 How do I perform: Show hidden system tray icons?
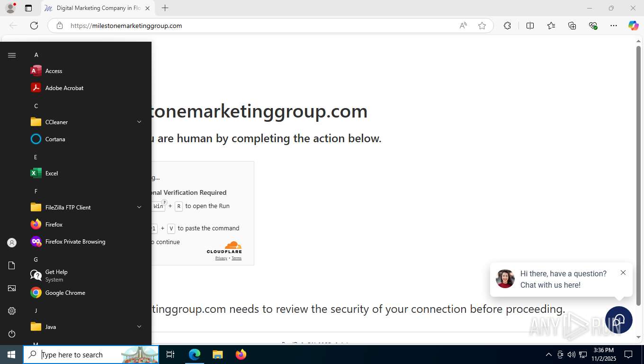[x=549, y=355]
